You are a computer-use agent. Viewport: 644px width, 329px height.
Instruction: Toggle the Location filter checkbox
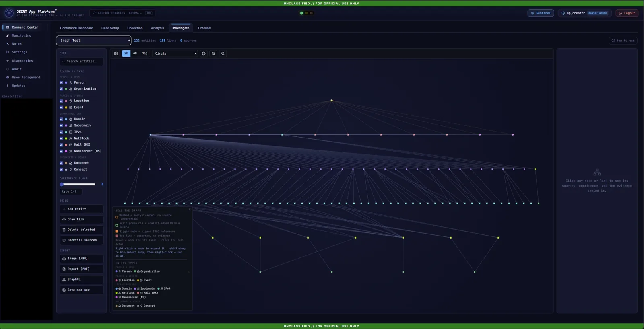tap(61, 101)
